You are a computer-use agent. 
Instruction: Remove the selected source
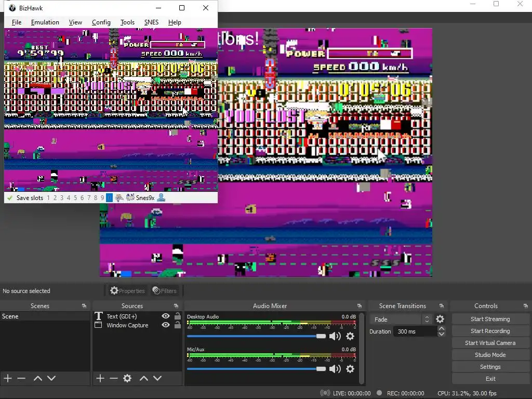(x=114, y=378)
